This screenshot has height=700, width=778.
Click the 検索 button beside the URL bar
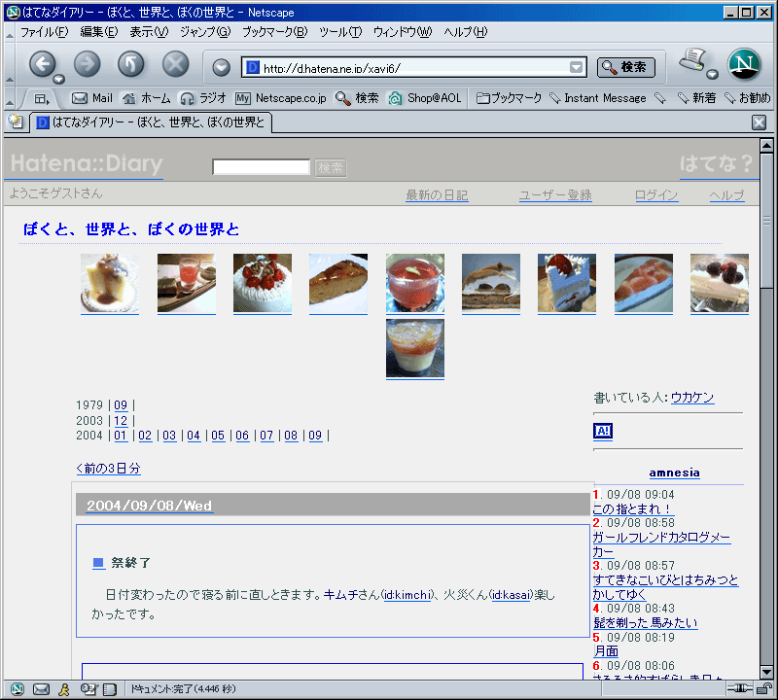click(625, 67)
